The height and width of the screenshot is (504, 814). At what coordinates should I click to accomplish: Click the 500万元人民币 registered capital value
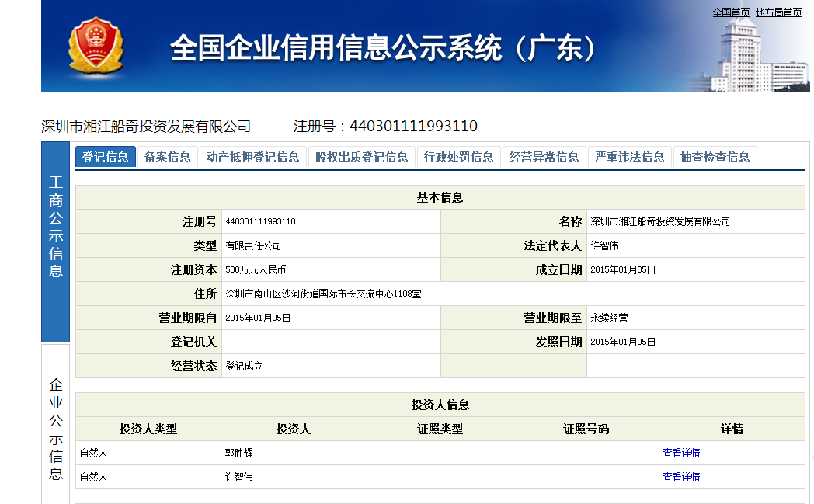click(256, 269)
